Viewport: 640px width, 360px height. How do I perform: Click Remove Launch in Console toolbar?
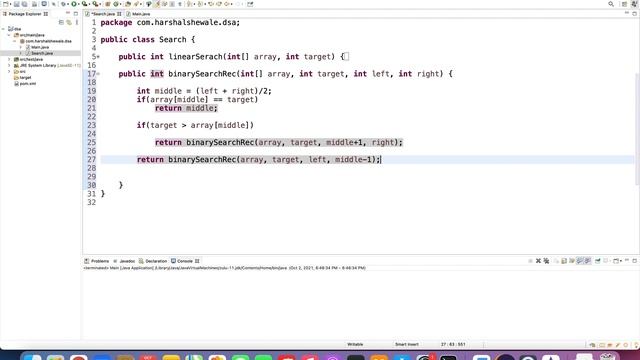coord(538,261)
